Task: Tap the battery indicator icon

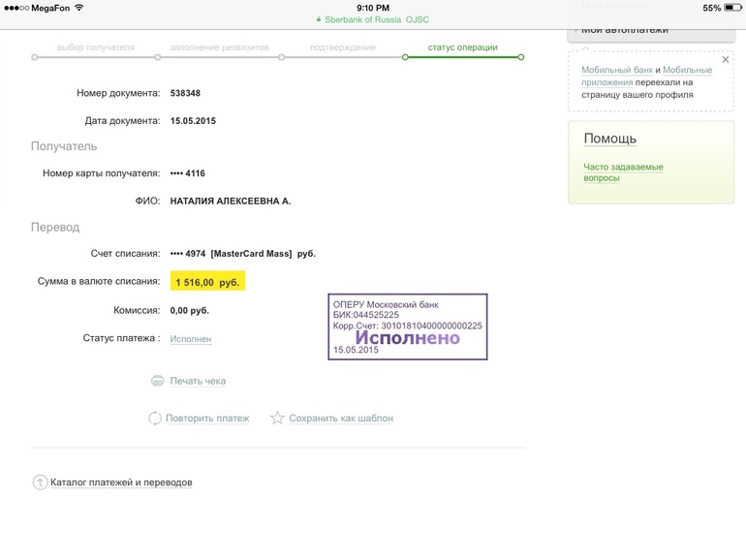Action: coord(732,8)
